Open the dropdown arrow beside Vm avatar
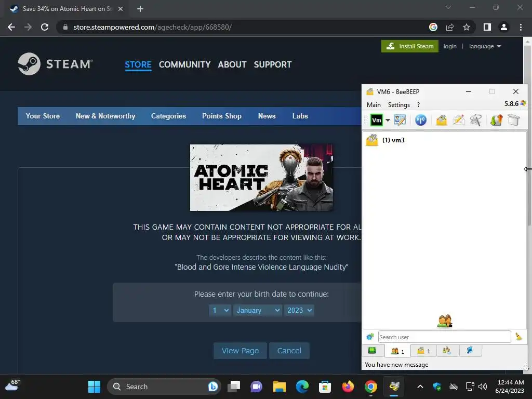The image size is (532, 399). pyautogui.click(x=388, y=120)
